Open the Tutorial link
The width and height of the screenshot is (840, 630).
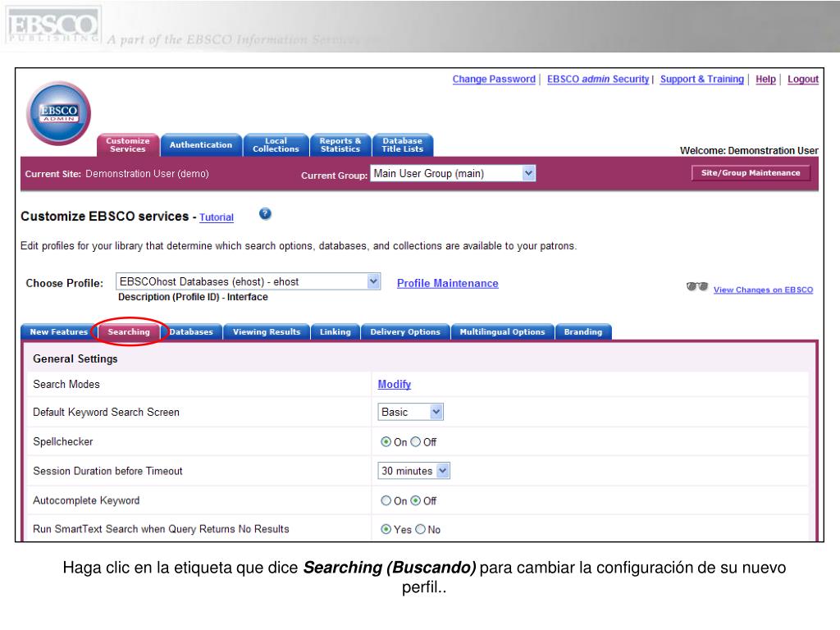(217, 217)
